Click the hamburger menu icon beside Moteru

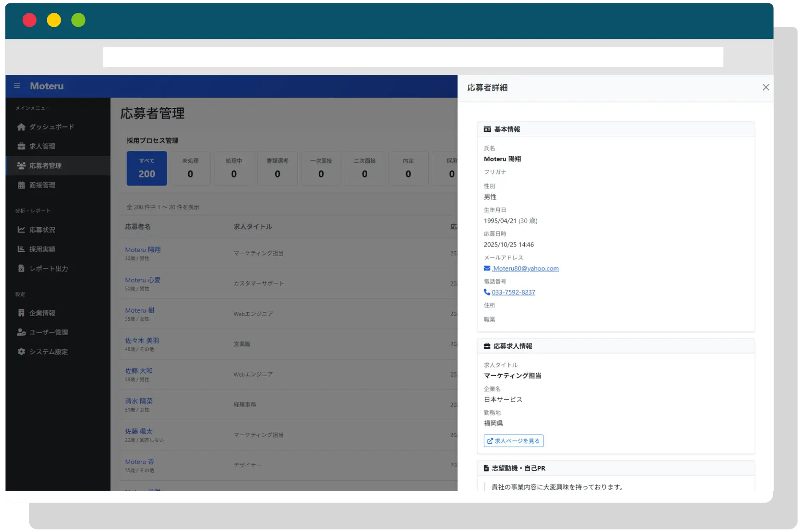point(17,86)
